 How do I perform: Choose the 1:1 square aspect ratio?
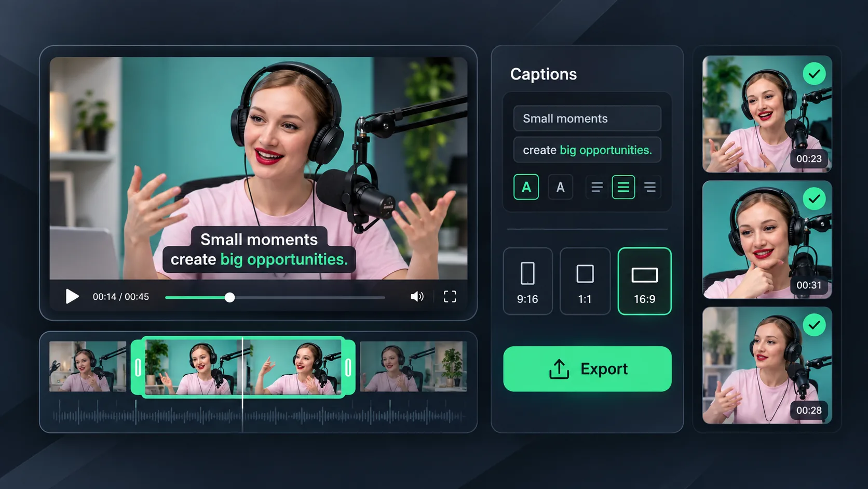click(x=585, y=281)
